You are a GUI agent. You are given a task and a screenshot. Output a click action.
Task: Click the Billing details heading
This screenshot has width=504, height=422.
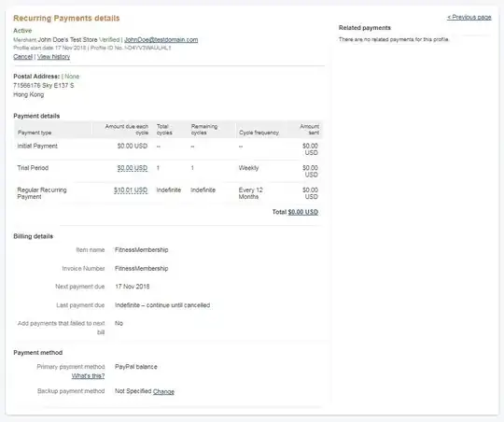(x=33, y=236)
